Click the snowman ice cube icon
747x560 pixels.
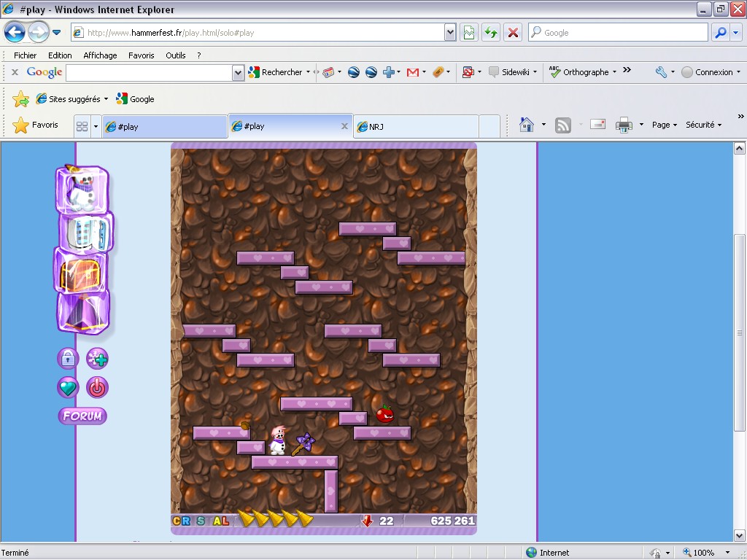pos(82,189)
